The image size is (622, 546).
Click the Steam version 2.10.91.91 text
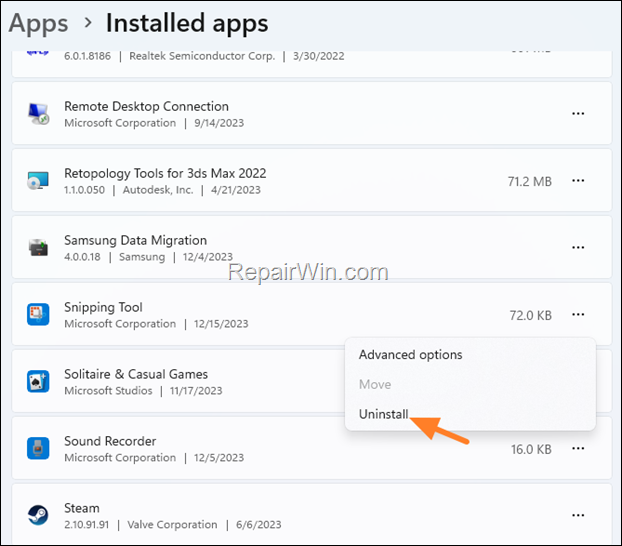(86, 525)
